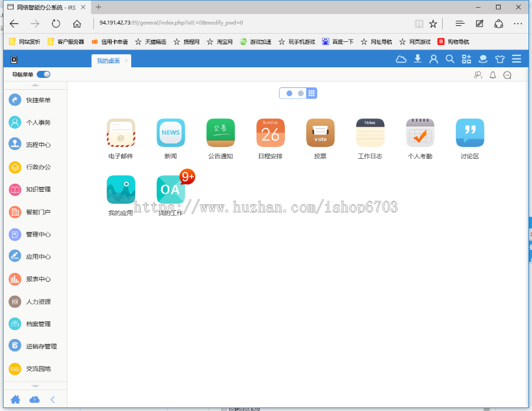
Task: Click the user profile icon in header
Action: tap(434, 59)
